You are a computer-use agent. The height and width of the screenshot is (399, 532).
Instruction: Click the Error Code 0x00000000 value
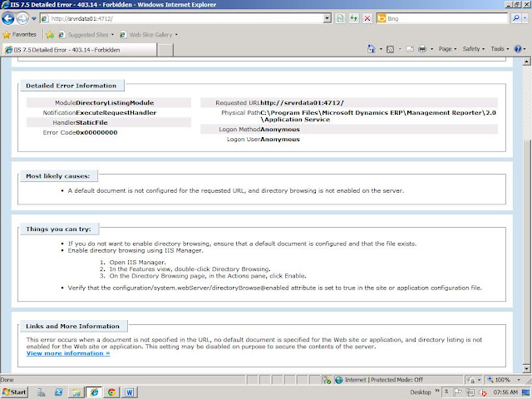[96, 132]
